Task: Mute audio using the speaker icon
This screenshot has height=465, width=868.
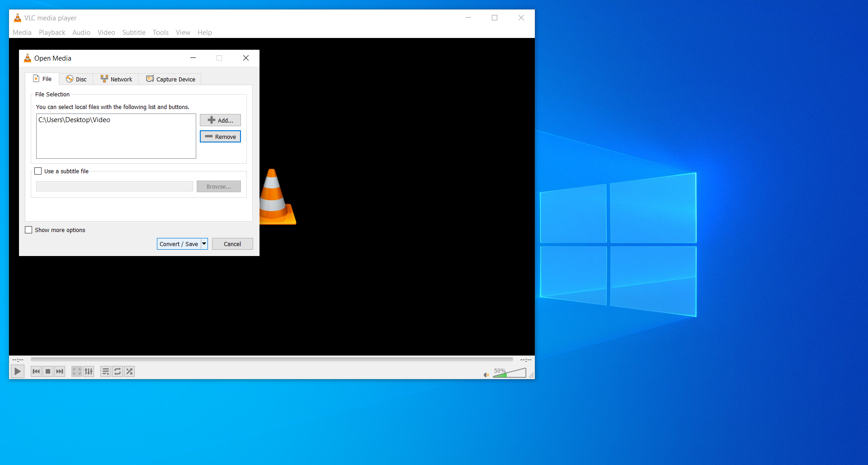Action: tap(486, 375)
